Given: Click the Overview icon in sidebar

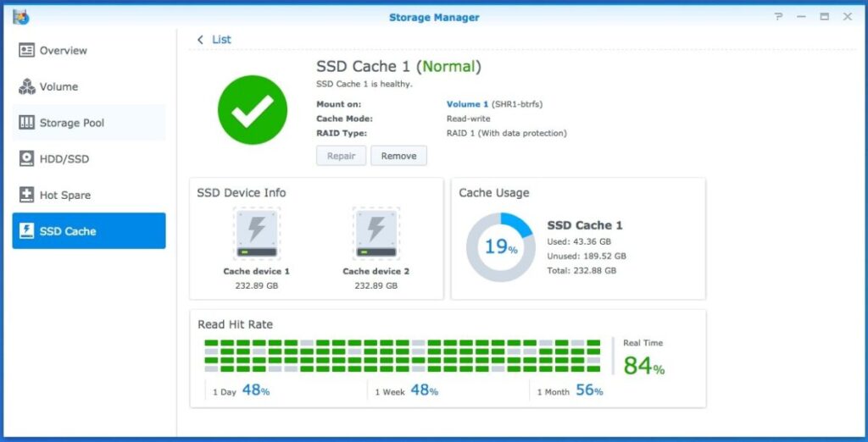Looking at the screenshot, I should coord(26,51).
